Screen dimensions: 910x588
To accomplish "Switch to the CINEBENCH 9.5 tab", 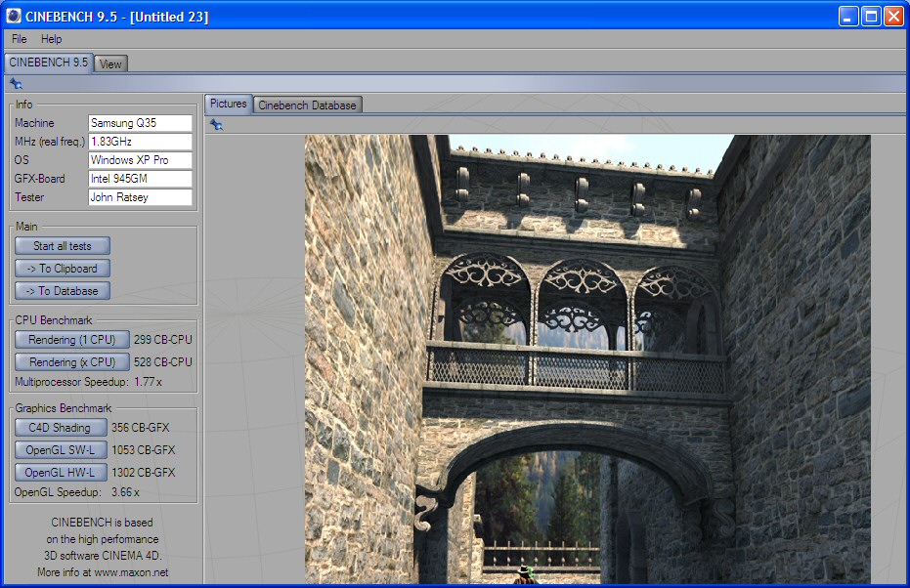I will [x=48, y=63].
